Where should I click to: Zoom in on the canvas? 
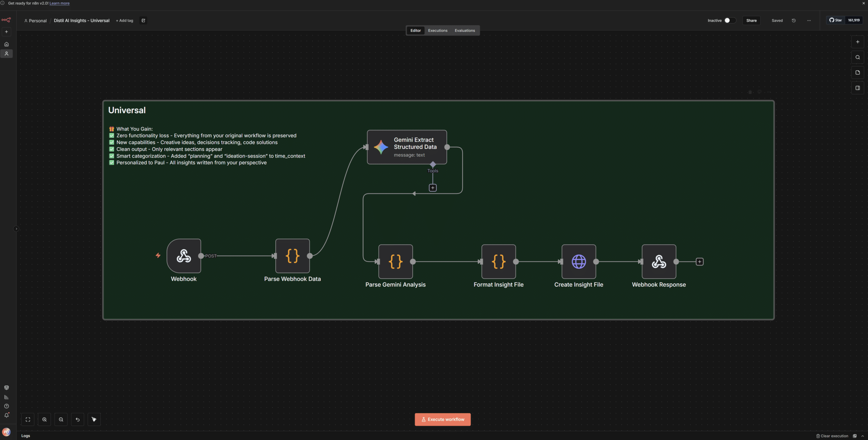point(44,420)
